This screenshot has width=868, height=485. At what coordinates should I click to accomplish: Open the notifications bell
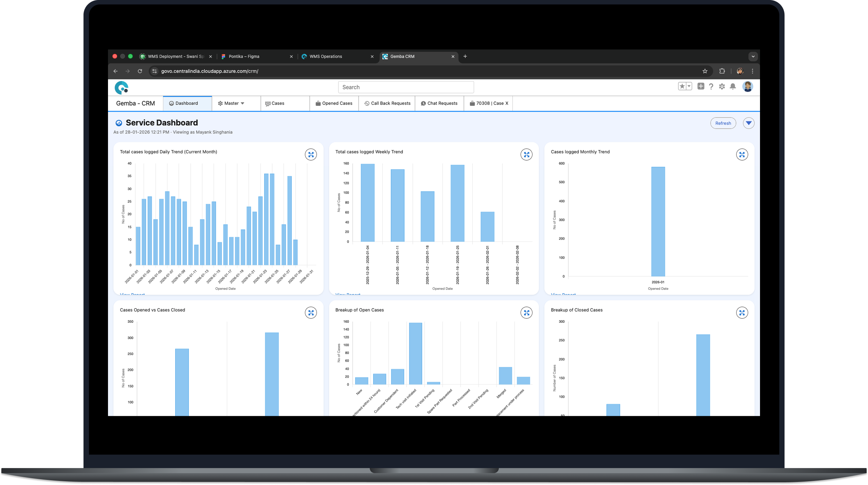pos(733,87)
